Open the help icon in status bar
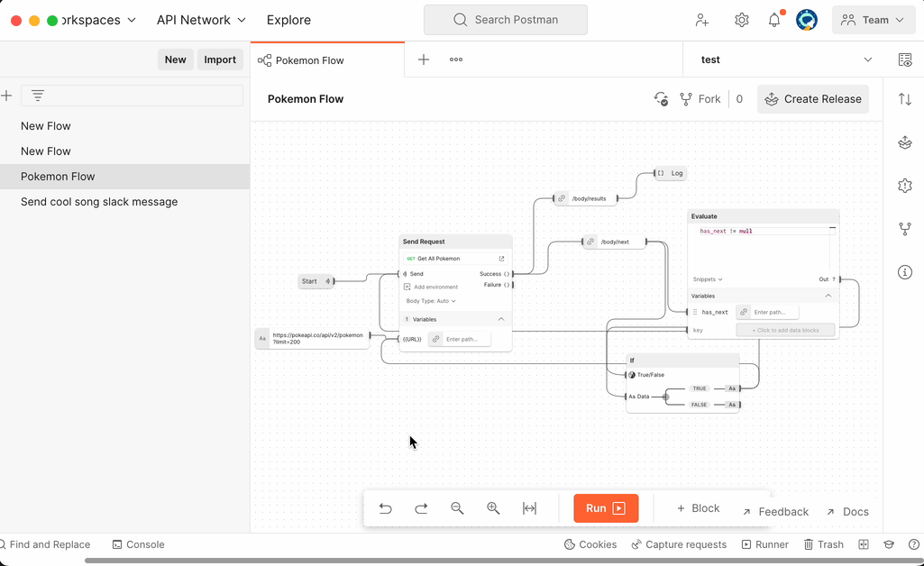Image resolution: width=924 pixels, height=566 pixels. coord(913,544)
